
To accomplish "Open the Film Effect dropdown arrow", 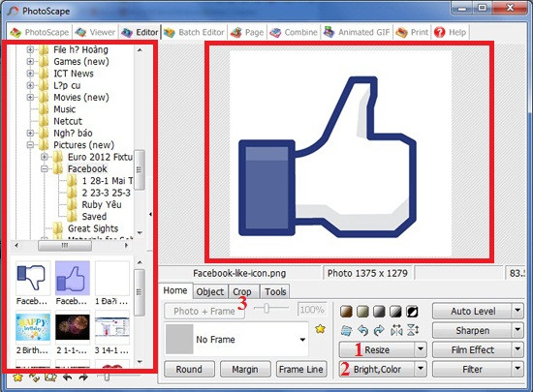I will pos(517,349).
